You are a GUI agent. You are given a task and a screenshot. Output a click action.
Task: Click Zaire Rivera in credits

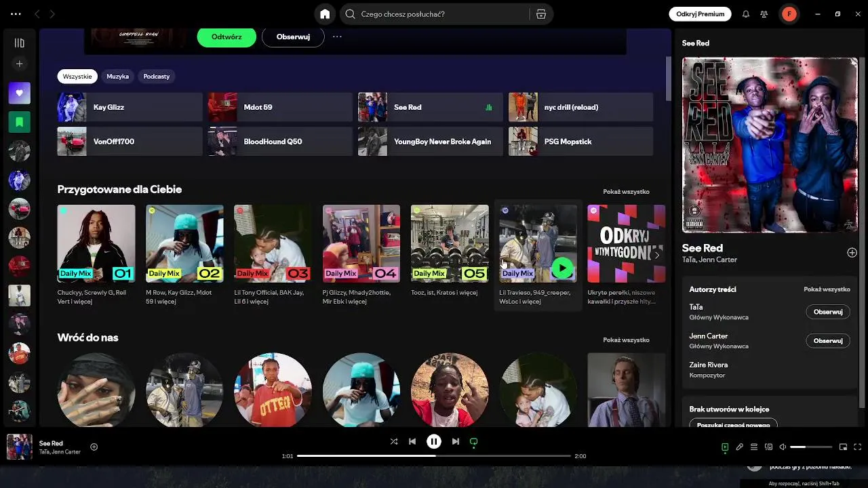(x=709, y=365)
